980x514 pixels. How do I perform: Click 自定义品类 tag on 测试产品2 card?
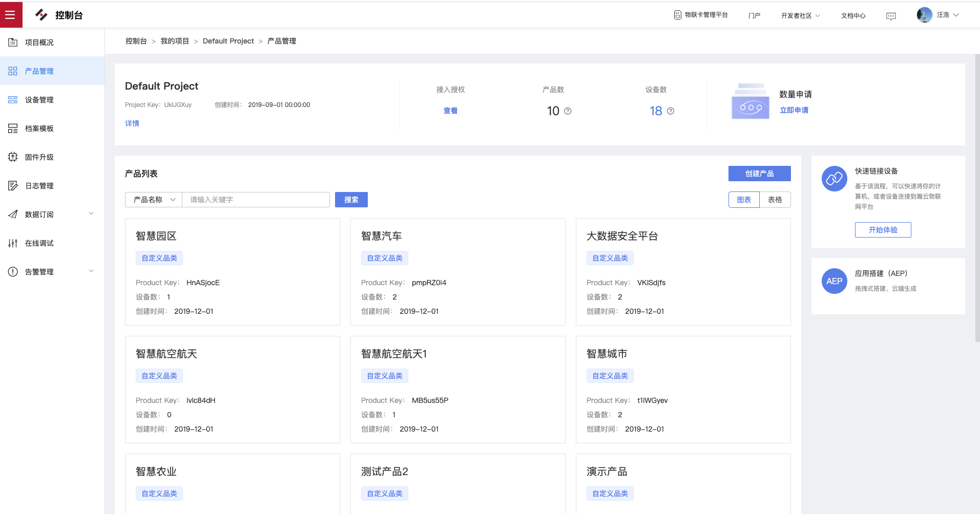click(x=385, y=494)
